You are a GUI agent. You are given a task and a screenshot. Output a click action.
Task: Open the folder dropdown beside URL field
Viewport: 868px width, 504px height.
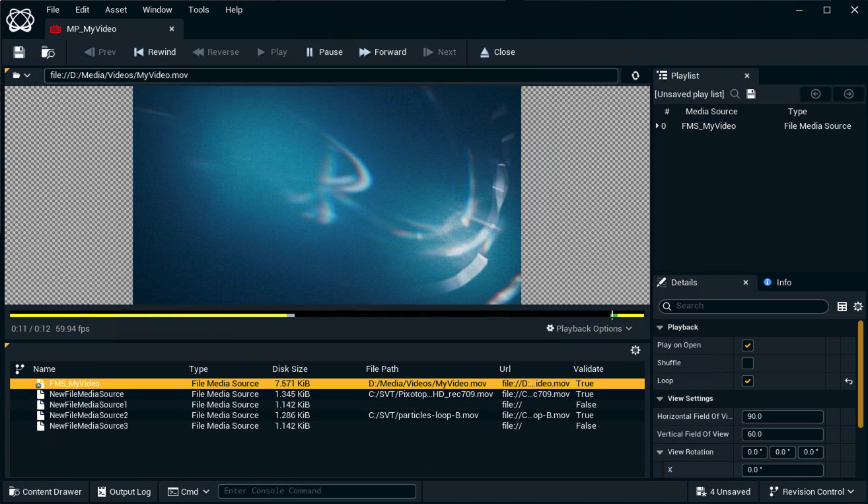[x=22, y=75]
